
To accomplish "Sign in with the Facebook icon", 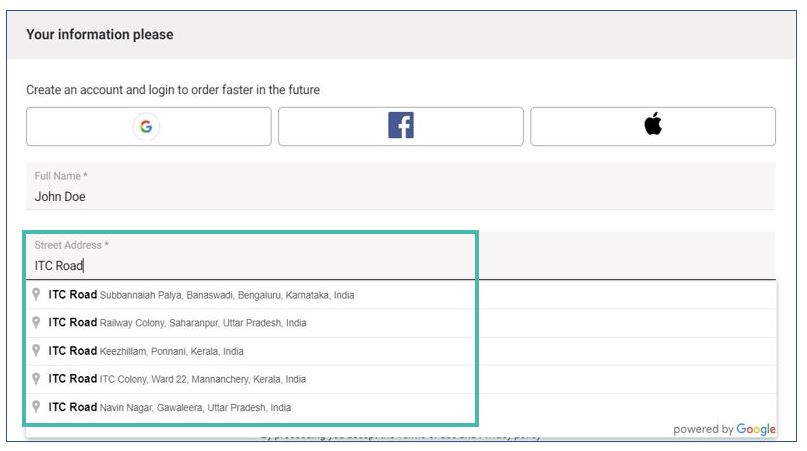I will pos(401,126).
